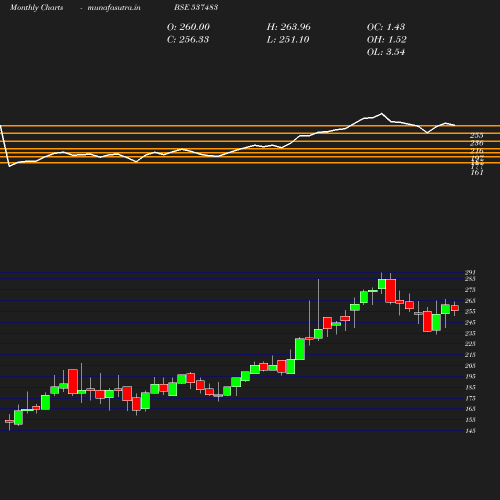Click the close price "C: 256.33"
Screen dimensions: 500x500
pyautogui.click(x=188, y=40)
